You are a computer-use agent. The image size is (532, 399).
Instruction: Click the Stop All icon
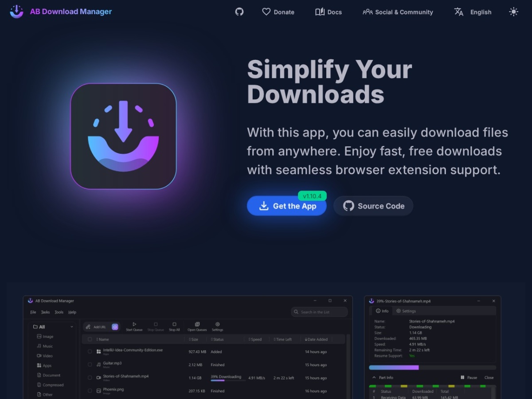tap(174, 324)
